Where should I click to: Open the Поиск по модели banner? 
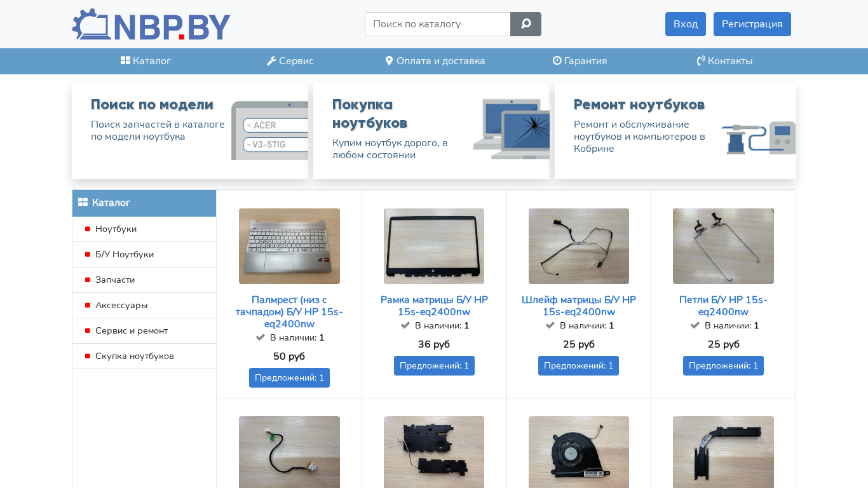190,131
